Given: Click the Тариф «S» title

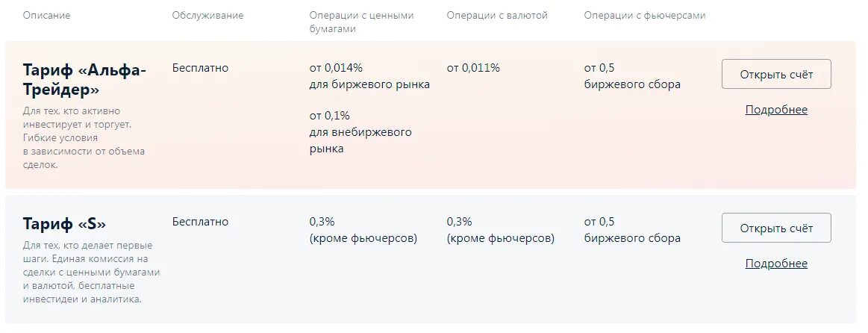Looking at the screenshot, I should [x=64, y=225].
